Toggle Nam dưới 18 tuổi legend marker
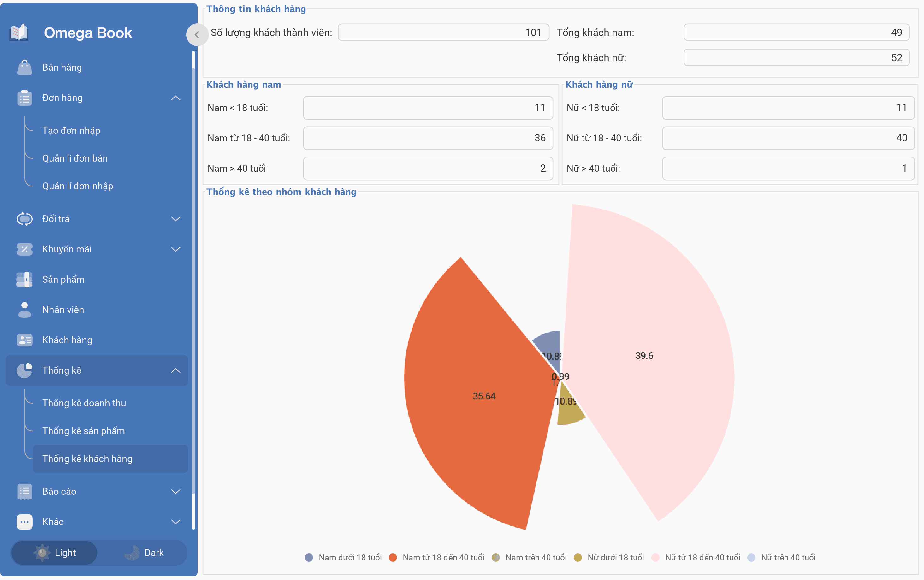 click(309, 558)
